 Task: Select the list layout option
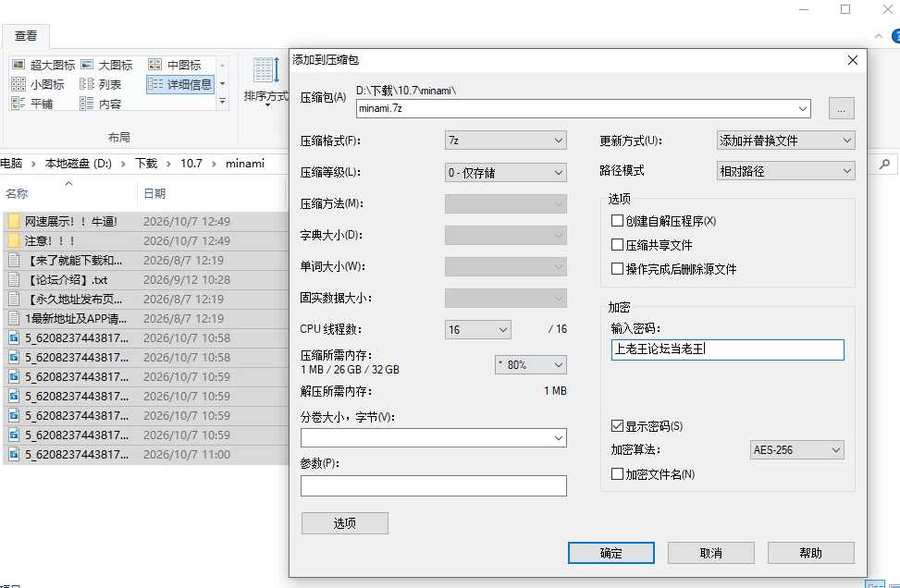click(x=101, y=84)
